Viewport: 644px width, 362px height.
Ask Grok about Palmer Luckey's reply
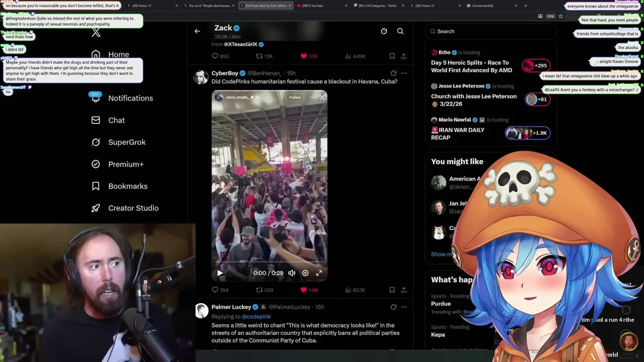393,307
